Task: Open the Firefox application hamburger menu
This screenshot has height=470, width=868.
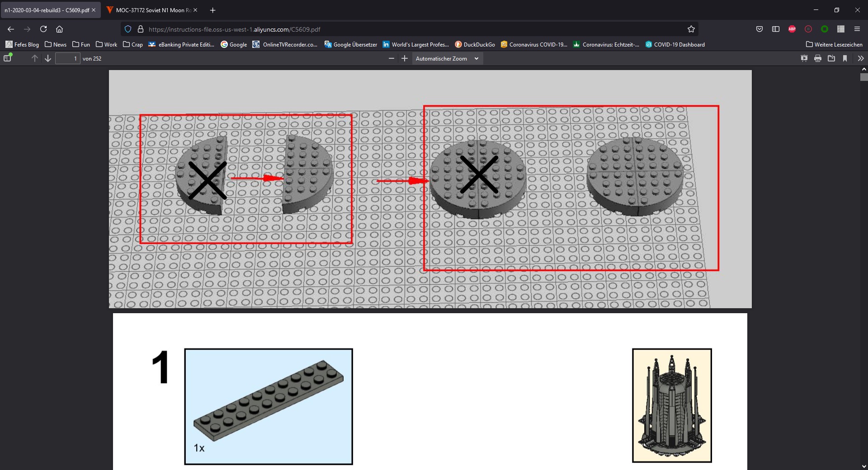Action: (857, 29)
